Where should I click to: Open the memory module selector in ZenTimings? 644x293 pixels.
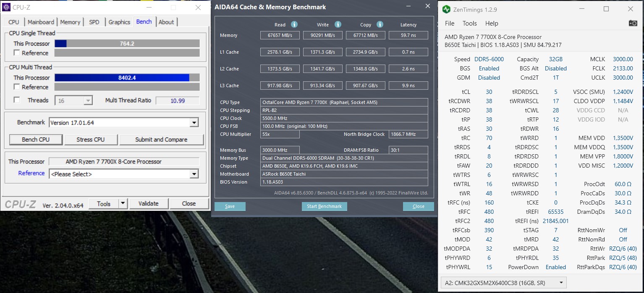(x=503, y=283)
